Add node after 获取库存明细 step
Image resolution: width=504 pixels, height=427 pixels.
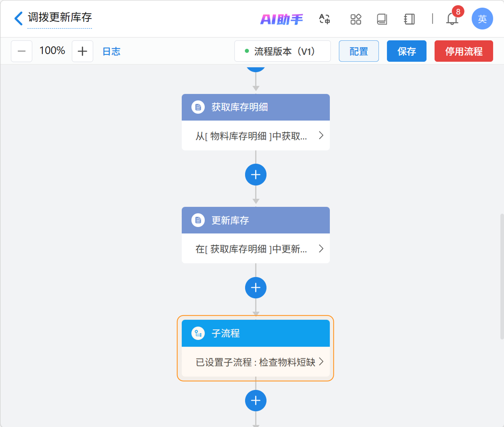pos(256,175)
